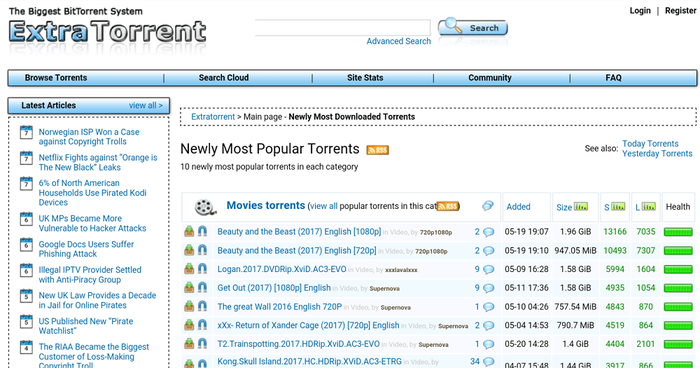Click the Movies category RSS icon
The width and height of the screenshot is (700, 368).
click(448, 206)
